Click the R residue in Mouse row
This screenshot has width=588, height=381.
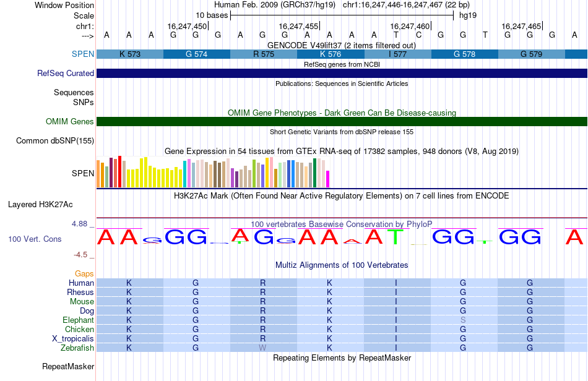click(x=263, y=302)
